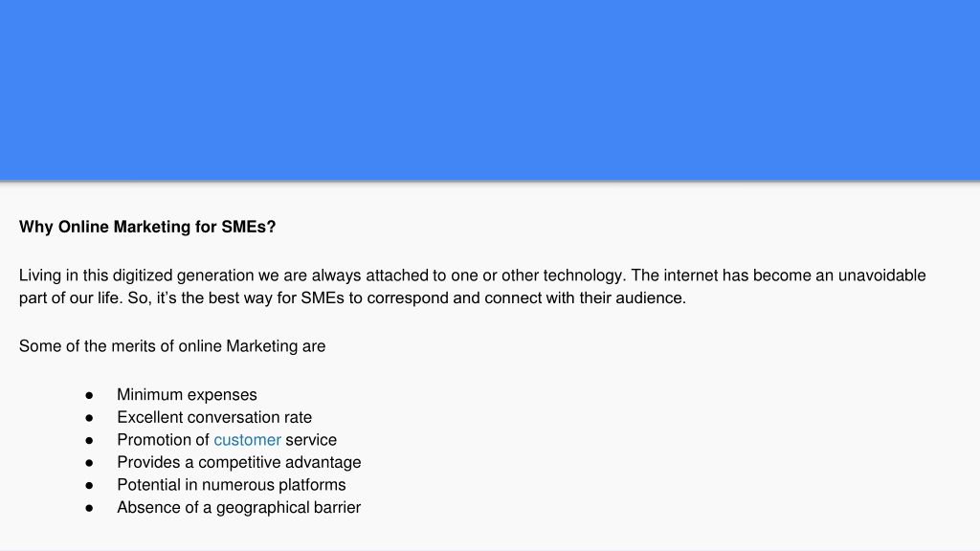Select the 'Minimum expenses' bullet text
980x551 pixels.
click(187, 395)
